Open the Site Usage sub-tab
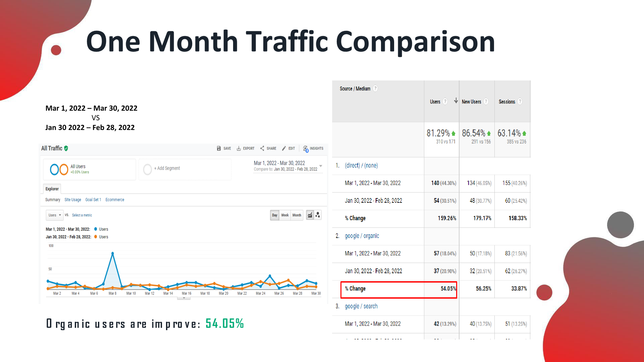 [x=73, y=200]
